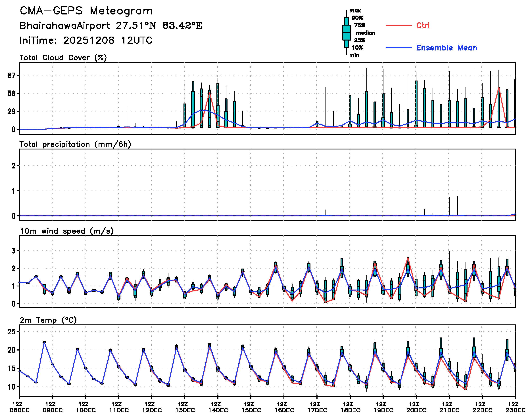Click the Ctrl legend label
The image size is (532, 420).
(x=423, y=25)
